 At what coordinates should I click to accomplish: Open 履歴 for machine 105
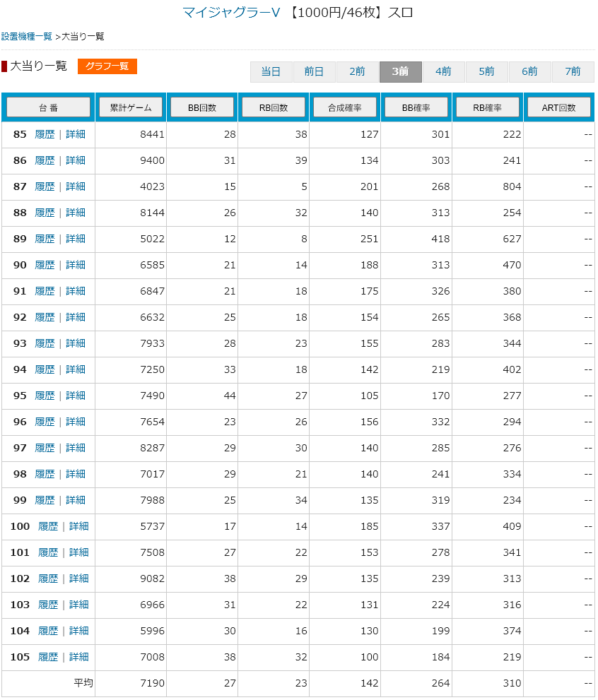point(48,657)
